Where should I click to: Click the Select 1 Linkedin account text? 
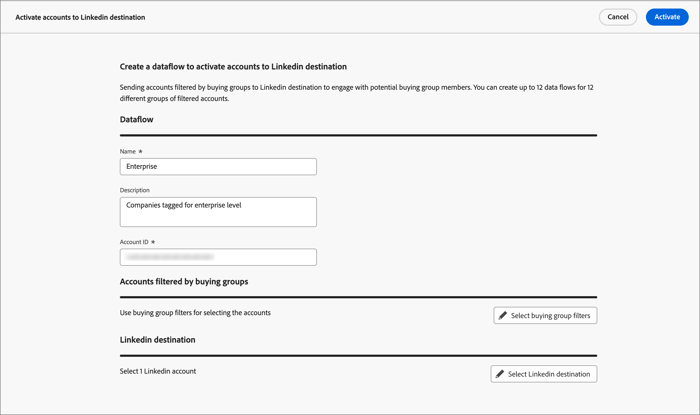point(158,371)
